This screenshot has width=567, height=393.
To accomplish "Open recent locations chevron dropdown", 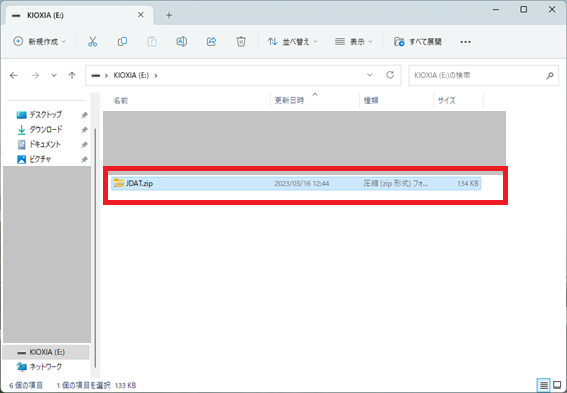I will pyautogui.click(x=54, y=75).
